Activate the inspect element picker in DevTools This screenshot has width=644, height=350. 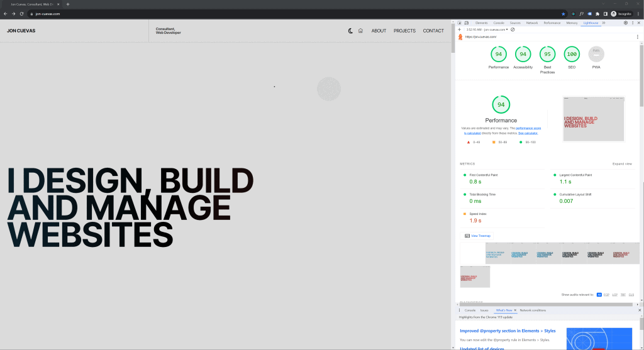459,23
